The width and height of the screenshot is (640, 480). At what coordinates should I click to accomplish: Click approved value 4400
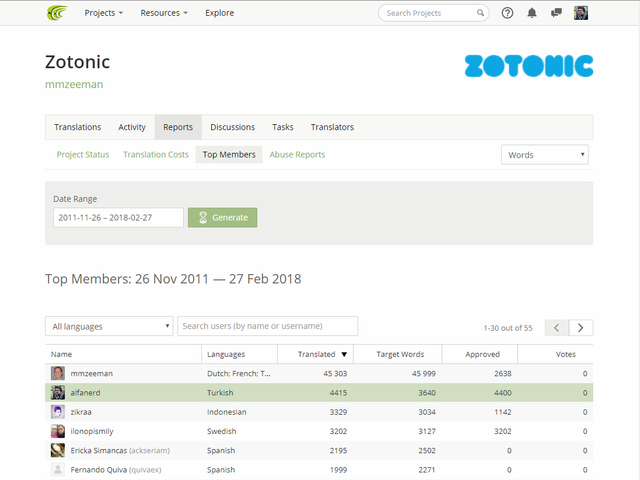pyautogui.click(x=503, y=393)
